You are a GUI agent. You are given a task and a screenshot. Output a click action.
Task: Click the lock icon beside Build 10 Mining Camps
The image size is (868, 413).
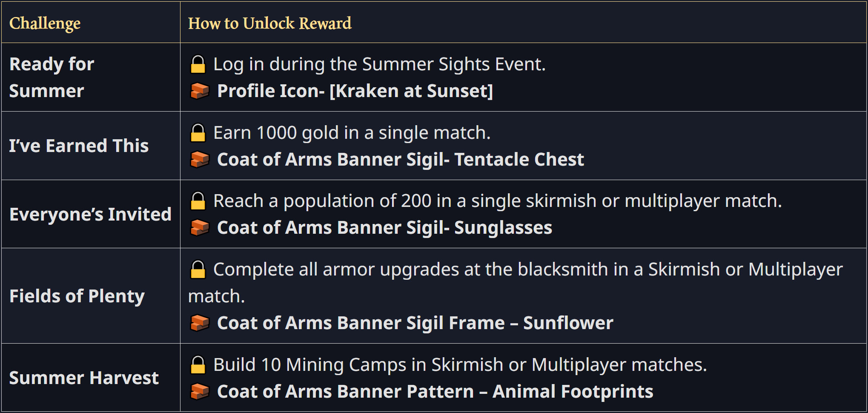pyautogui.click(x=198, y=365)
